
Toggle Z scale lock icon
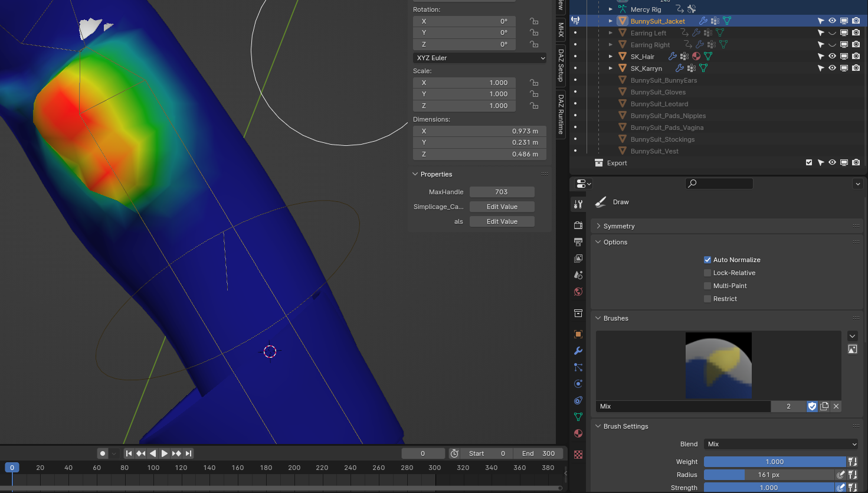click(x=534, y=106)
